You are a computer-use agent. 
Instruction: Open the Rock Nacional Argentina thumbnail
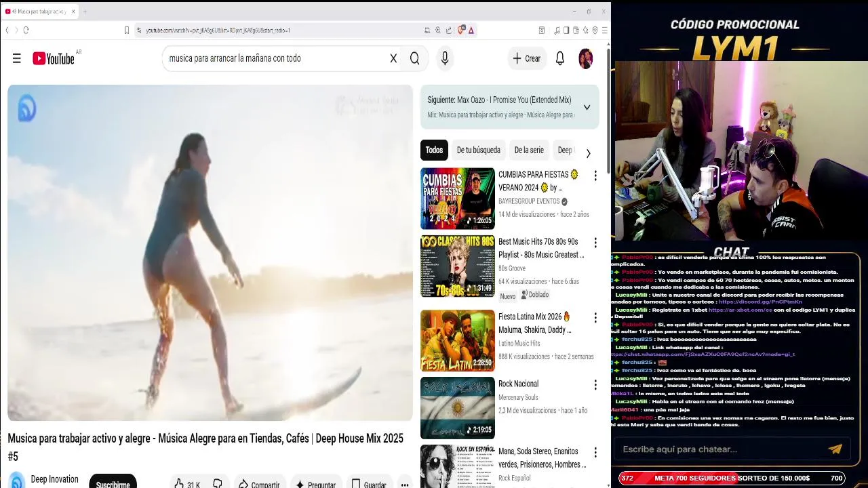[458, 408]
